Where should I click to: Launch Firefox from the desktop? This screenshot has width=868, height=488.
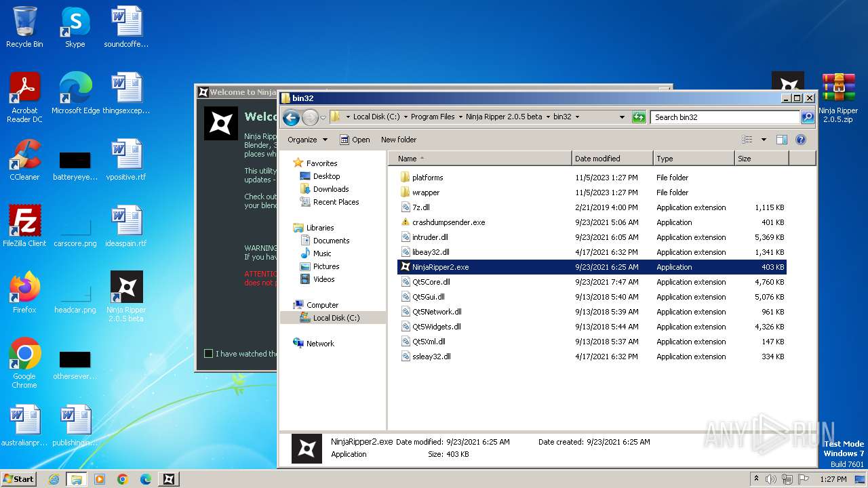(x=24, y=293)
